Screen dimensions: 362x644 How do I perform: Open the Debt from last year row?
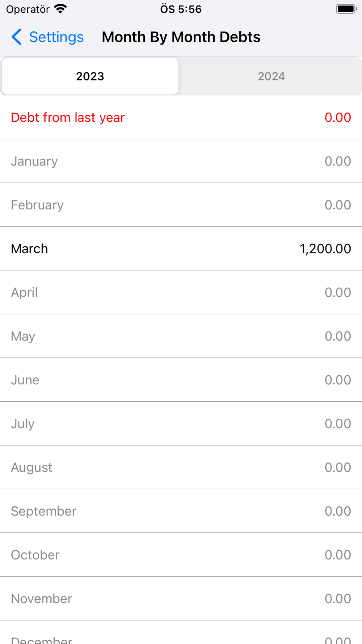[x=181, y=117]
